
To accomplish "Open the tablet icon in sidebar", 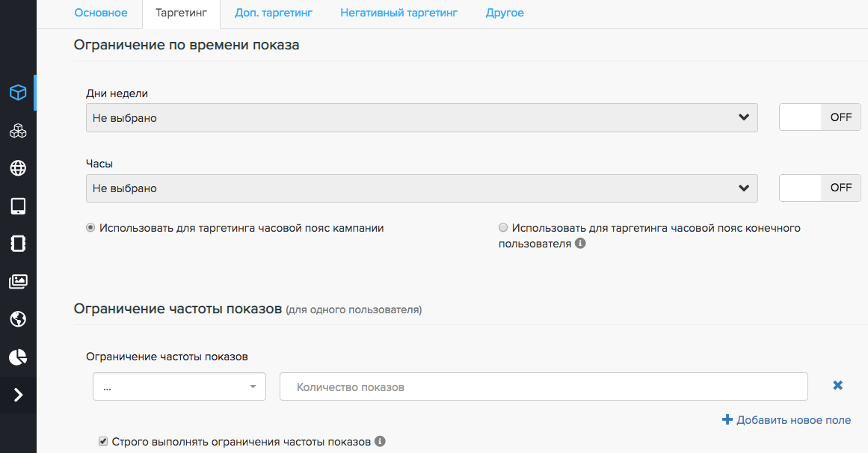I will [18, 206].
